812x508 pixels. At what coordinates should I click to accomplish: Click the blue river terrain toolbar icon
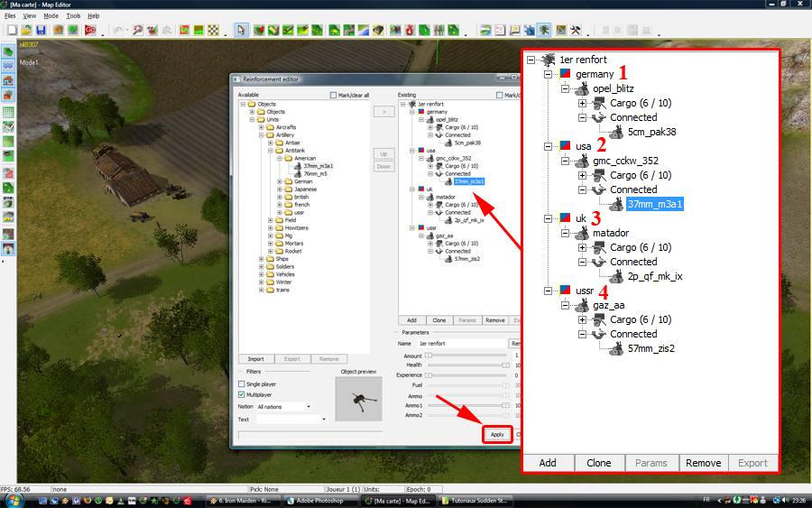click(363, 30)
